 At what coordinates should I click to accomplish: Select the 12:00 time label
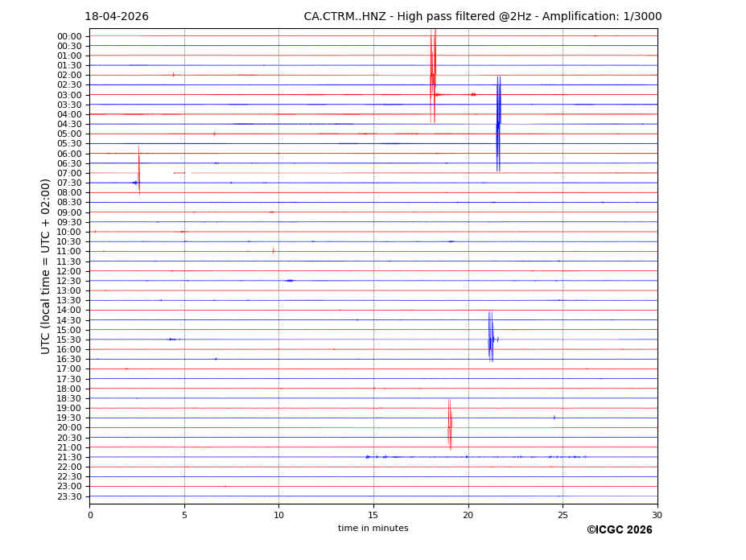pos(69,271)
